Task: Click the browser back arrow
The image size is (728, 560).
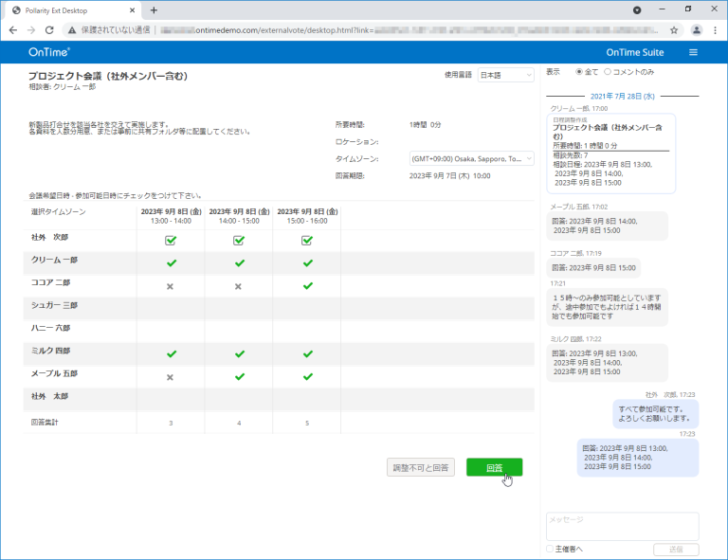Action: 13,30
